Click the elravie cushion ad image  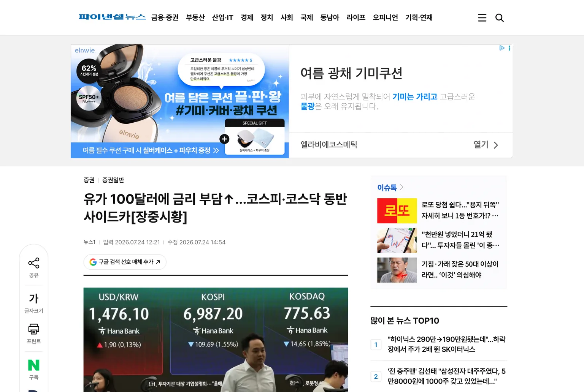coord(180,101)
